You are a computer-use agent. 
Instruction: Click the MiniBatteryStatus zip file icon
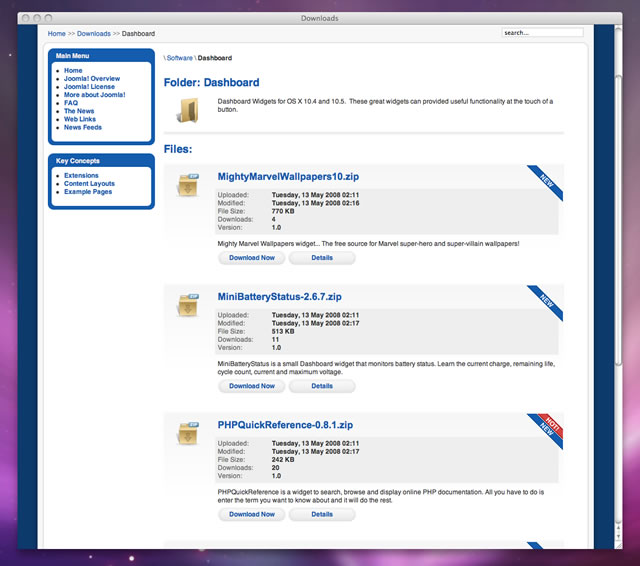click(188, 305)
